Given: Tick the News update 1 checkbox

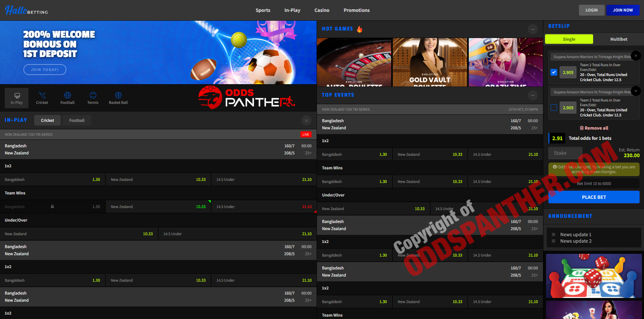Looking at the screenshot, I should click(x=554, y=234).
